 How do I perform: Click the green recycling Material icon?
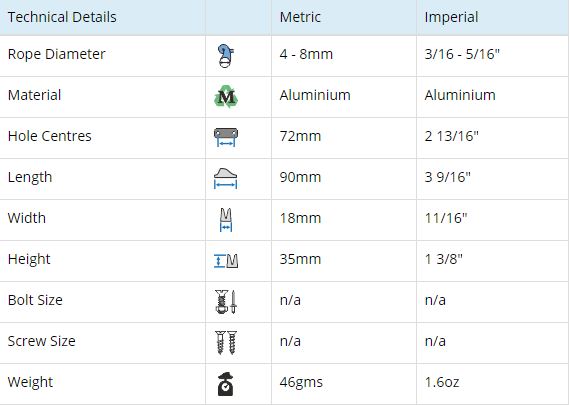coord(226,96)
